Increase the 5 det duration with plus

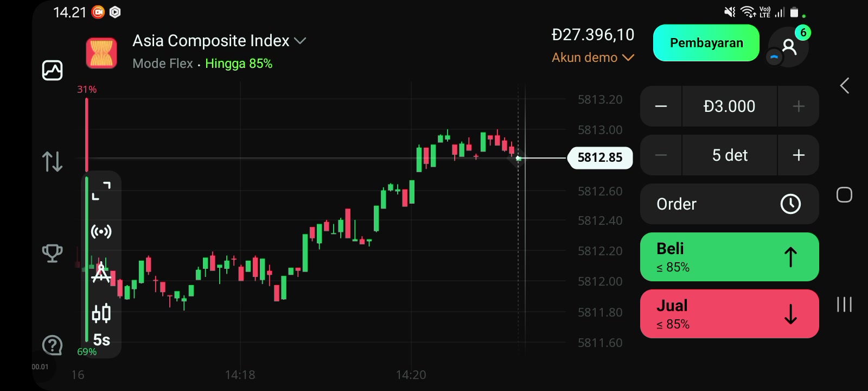click(799, 155)
